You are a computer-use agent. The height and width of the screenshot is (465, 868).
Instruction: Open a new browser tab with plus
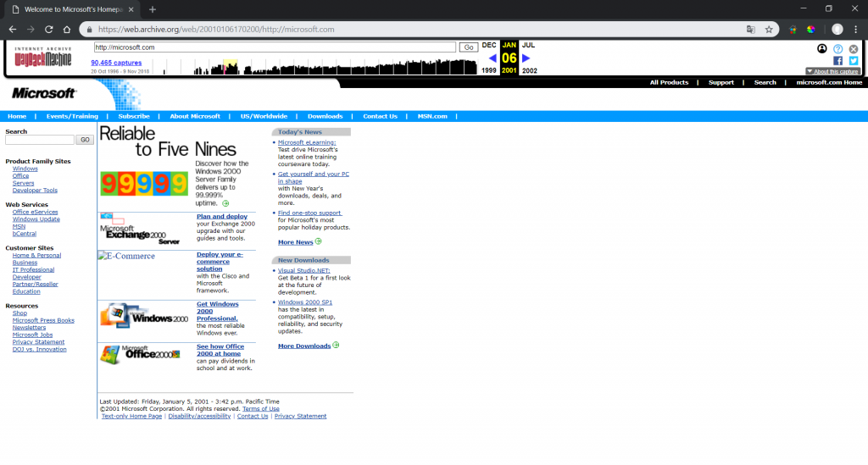pos(153,9)
